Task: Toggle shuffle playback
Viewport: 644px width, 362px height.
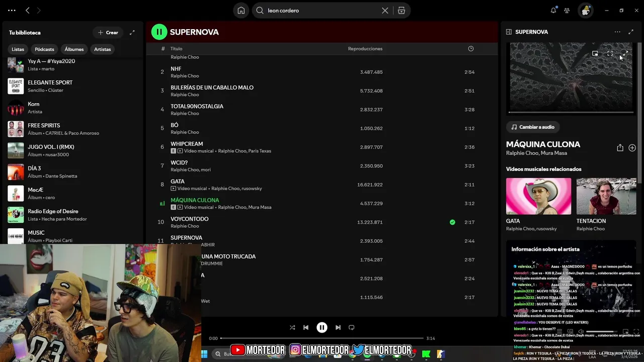Action: pyautogui.click(x=292, y=327)
